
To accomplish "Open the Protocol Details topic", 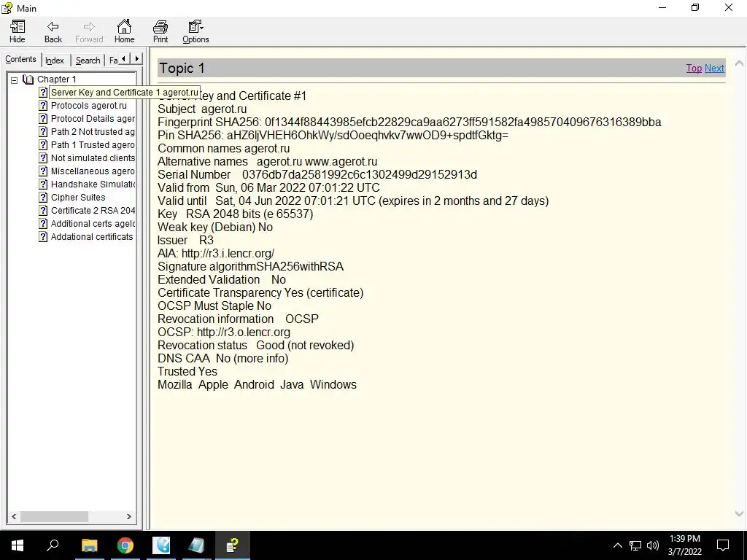I will (x=93, y=119).
